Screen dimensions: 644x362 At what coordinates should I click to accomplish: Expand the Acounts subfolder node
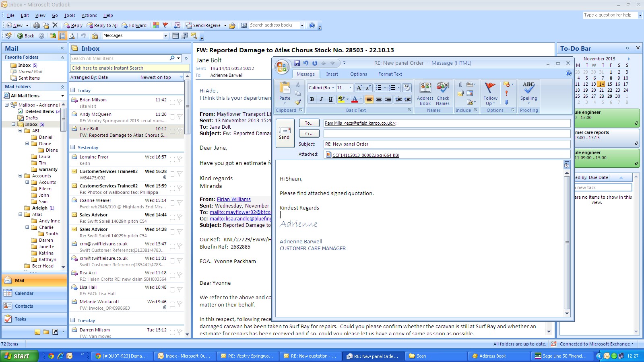pos(27,182)
